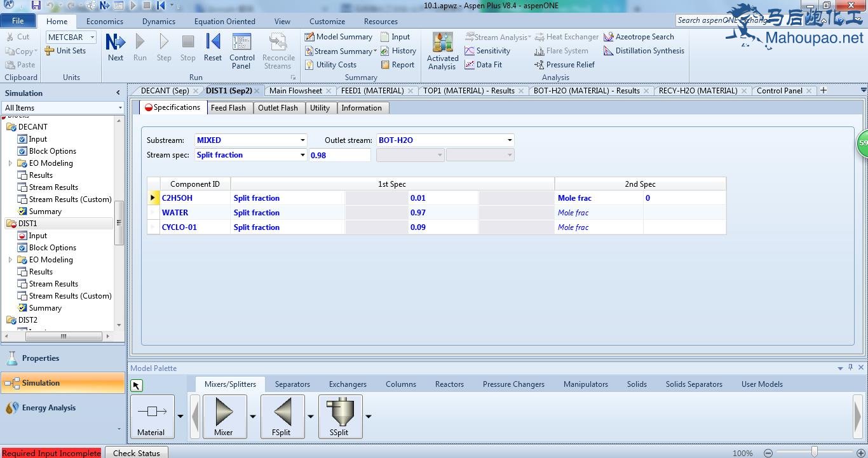Click the Simulation environment button

63,383
